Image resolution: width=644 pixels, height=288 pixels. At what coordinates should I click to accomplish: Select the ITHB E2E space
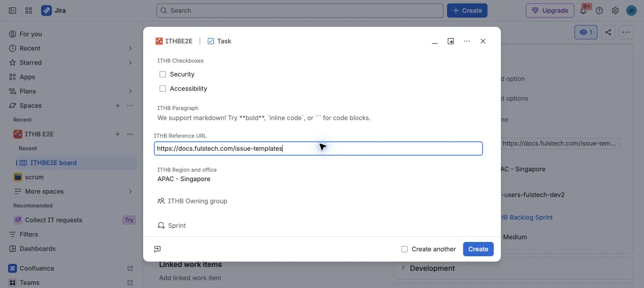tap(39, 134)
